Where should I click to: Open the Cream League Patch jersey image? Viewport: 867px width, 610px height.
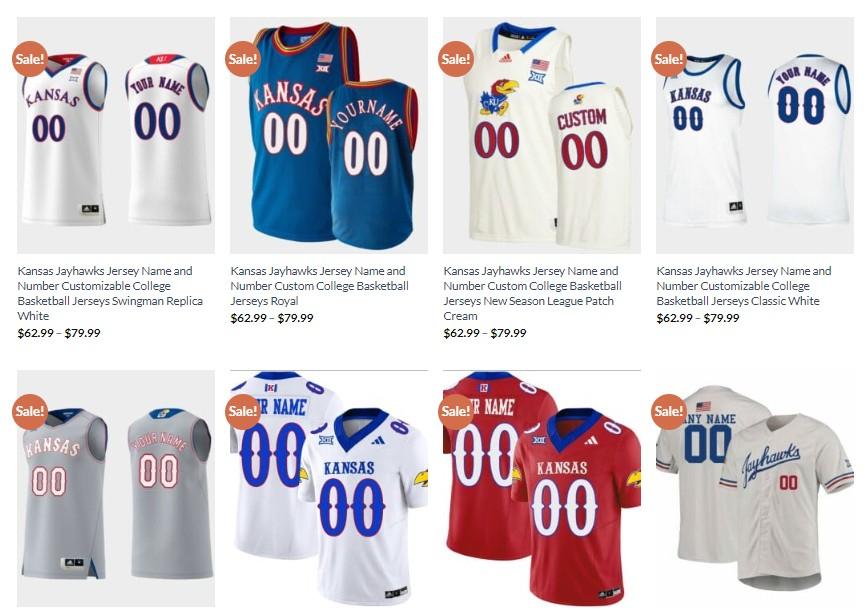click(542, 135)
